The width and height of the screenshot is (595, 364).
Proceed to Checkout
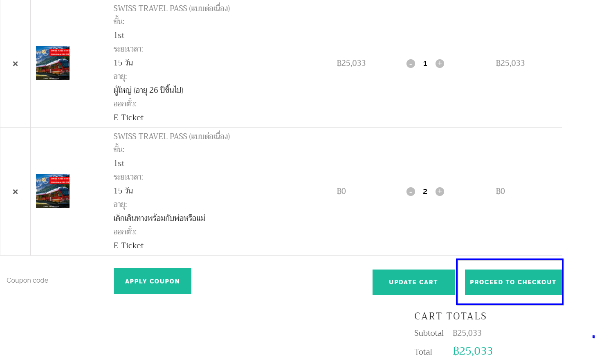513,282
